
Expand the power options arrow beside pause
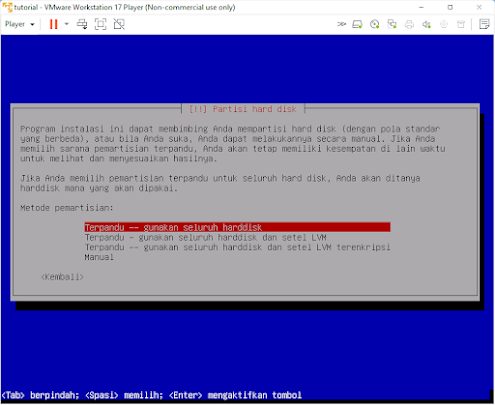pos(67,24)
